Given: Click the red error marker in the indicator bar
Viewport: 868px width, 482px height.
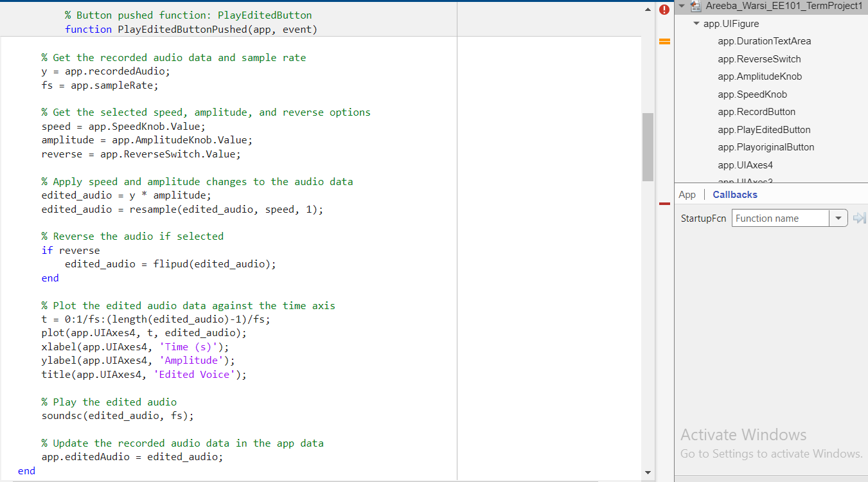Looking at the screenshot, I should [664, 203].
